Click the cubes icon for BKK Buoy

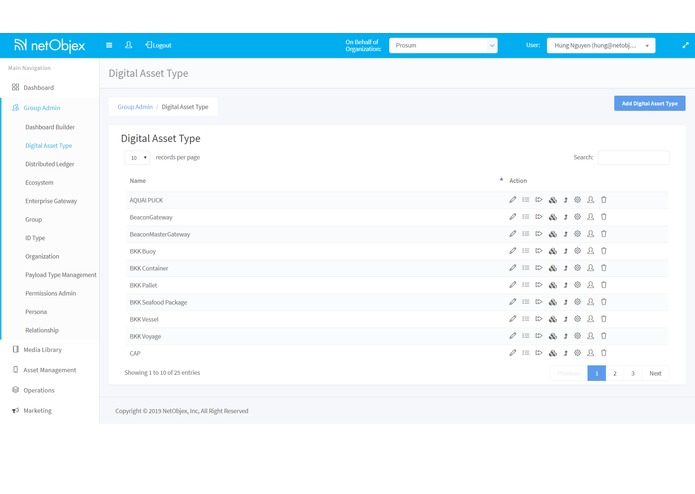click(552, 251)
